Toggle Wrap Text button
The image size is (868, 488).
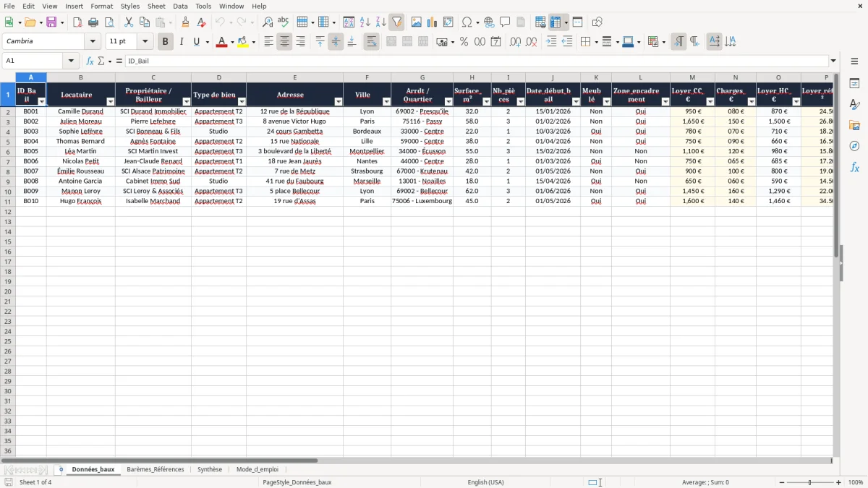tap(372, 42)
